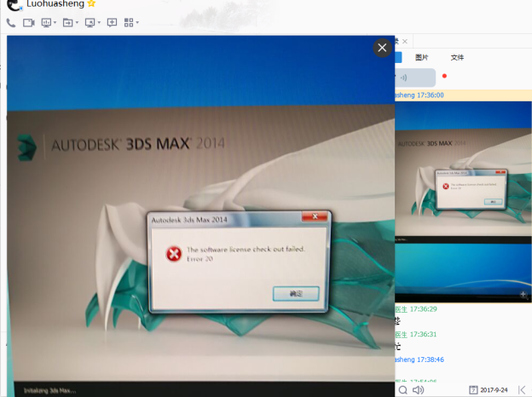The width and height of the screenshot is (532, 397).
Task: Jump to first page of history
Action: [x=522, y=390]
